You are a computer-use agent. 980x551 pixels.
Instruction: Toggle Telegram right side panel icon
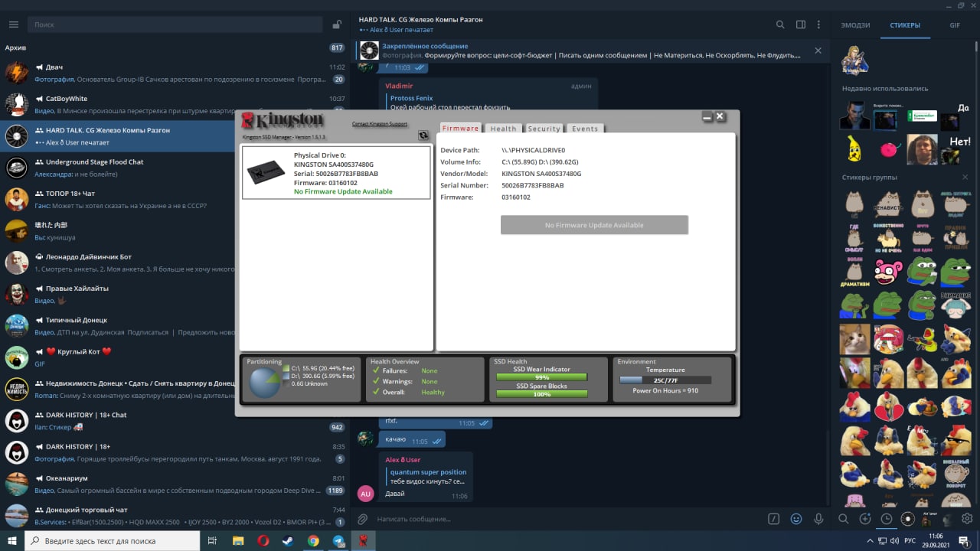[801, 24]
